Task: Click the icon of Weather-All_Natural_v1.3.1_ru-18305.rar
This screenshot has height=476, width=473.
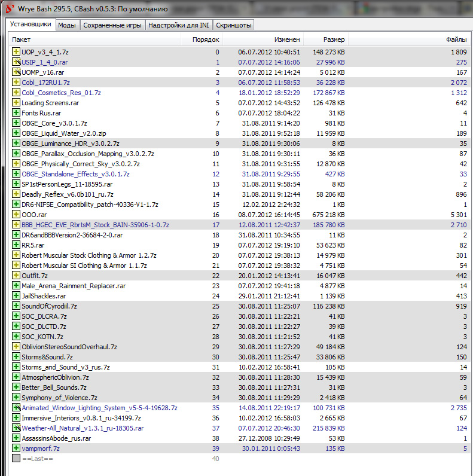Action: 16,428
